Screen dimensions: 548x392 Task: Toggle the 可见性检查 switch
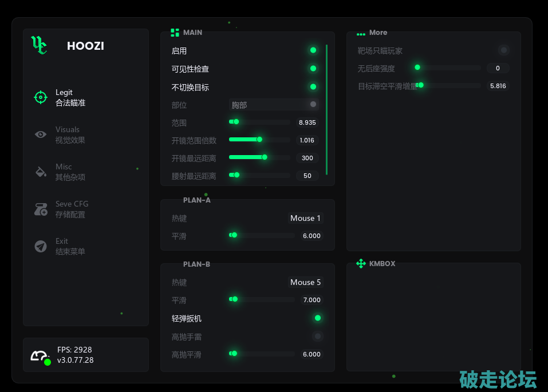click(313, 69)
